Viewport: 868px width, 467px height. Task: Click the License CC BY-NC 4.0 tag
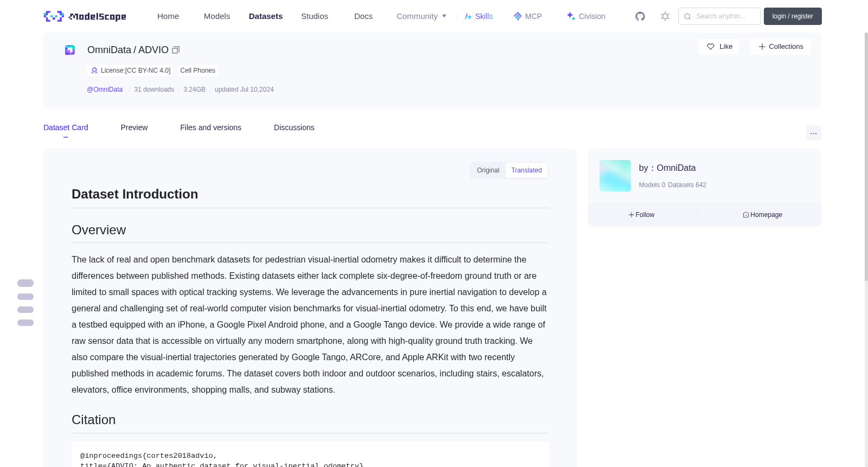130,71
